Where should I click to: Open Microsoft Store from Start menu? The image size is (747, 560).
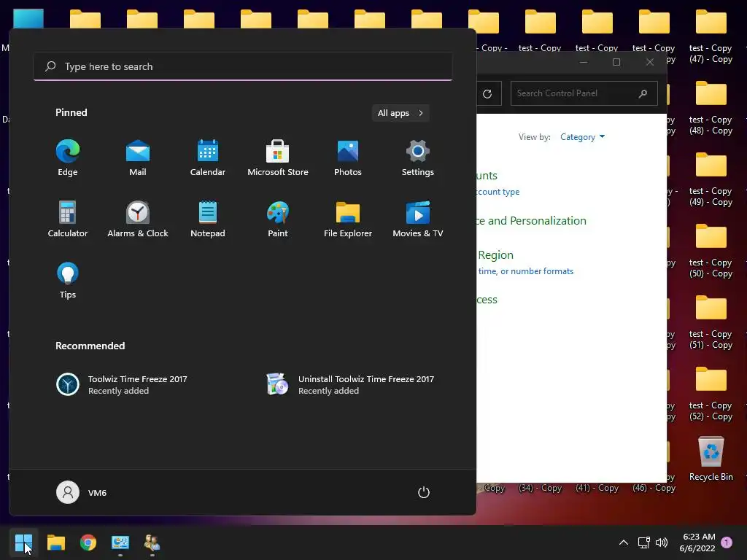coord(278,157)
